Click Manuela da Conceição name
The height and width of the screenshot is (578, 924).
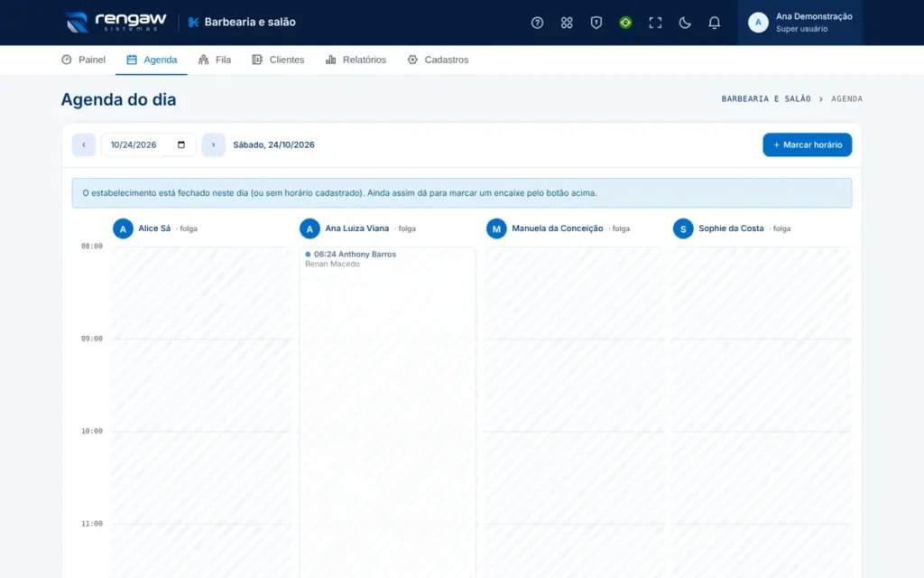click(x=558, y=228)
